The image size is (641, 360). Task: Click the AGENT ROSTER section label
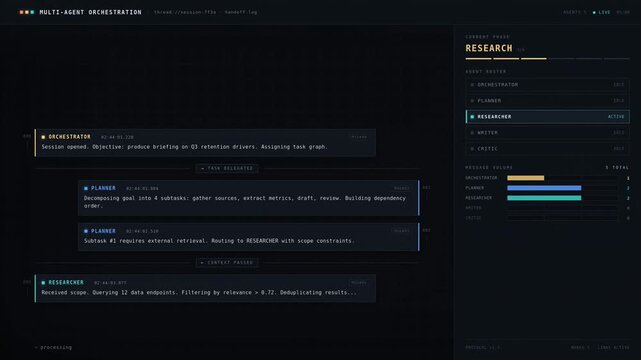(486, 72)
